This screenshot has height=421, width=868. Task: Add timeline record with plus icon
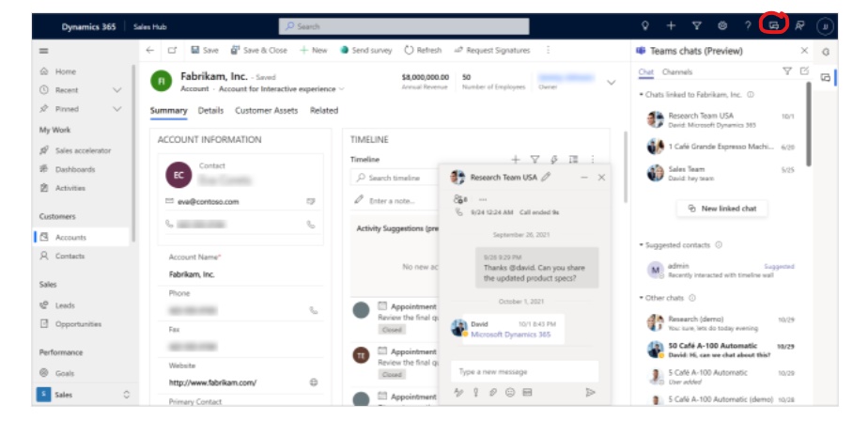[x=516, y=160]
